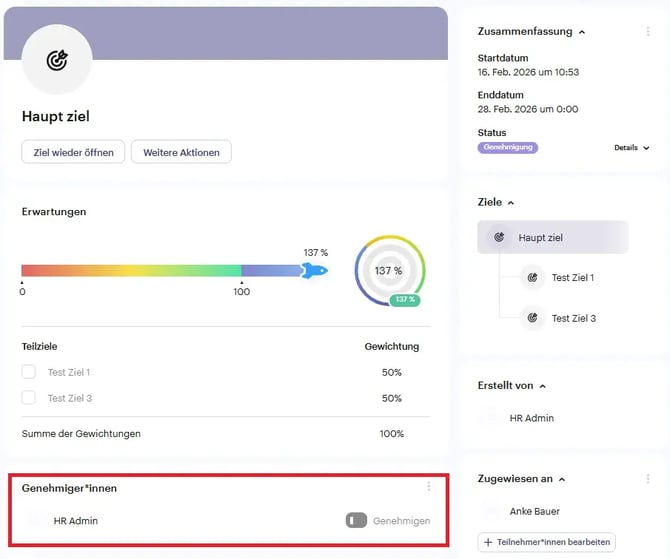
Task: Collapse the Zugewiesen an section
Action: point(562,480)
